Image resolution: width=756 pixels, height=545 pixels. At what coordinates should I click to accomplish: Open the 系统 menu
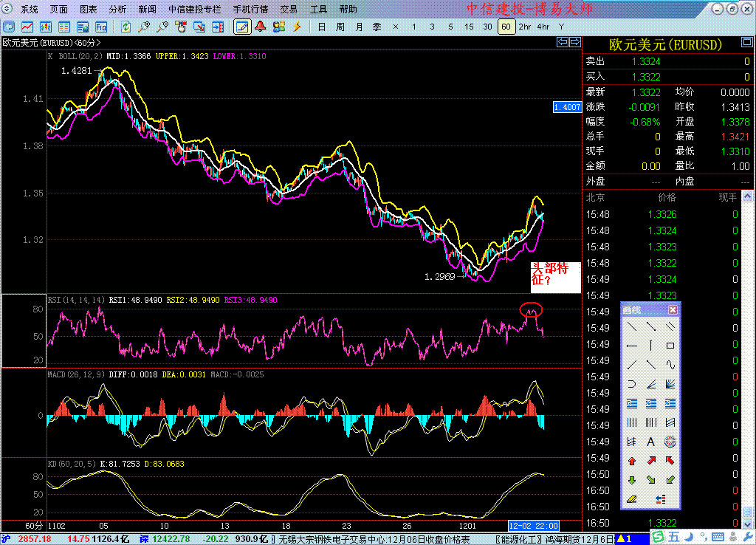pyautogui.click(x=30, y=10)
